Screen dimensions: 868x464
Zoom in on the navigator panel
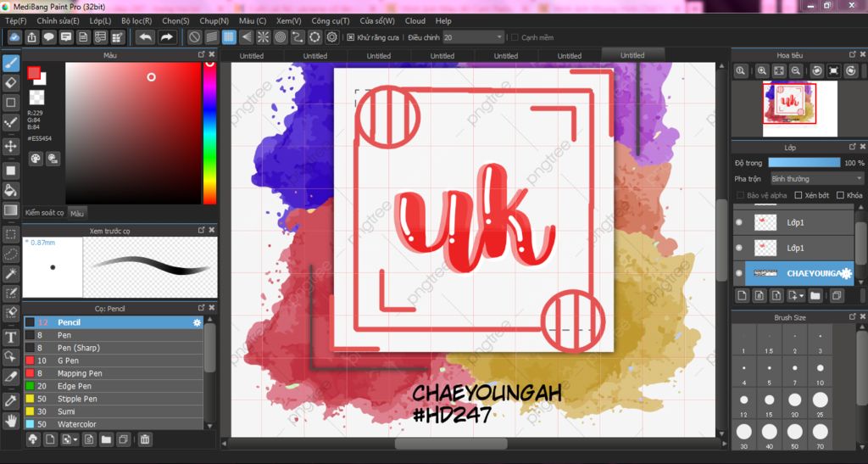click(762, 71)
